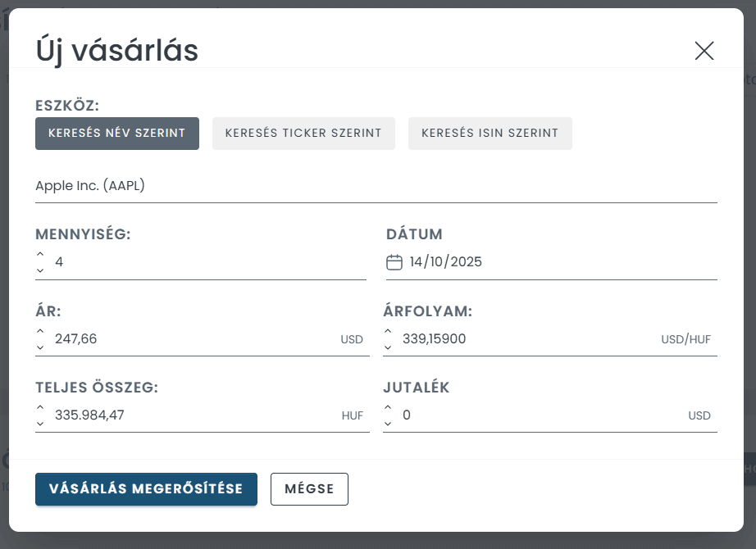Close the Új vásárlás dialog
756x549 pixels.
click(x=704, y=51)
